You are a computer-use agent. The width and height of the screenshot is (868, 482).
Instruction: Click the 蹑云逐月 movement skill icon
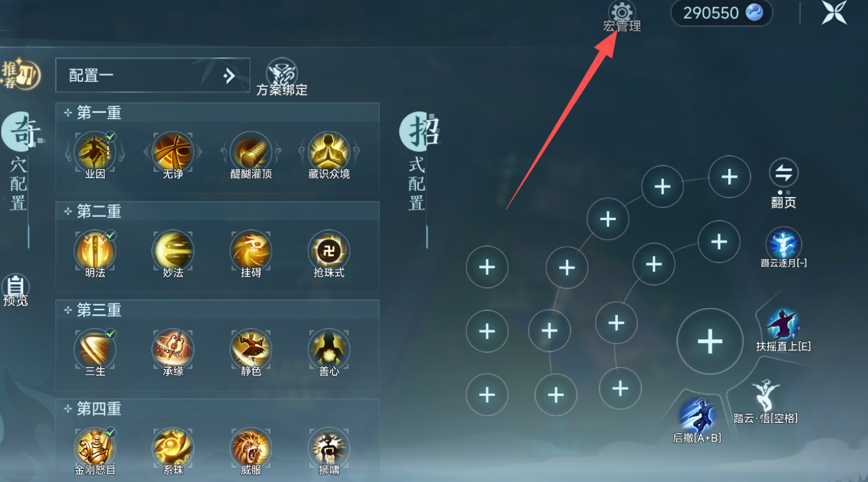pos(783,244)
